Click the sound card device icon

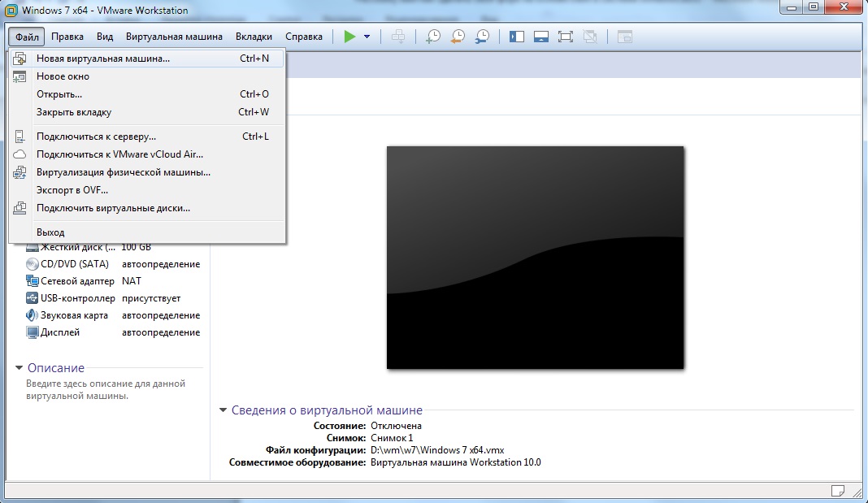(33, 315)
